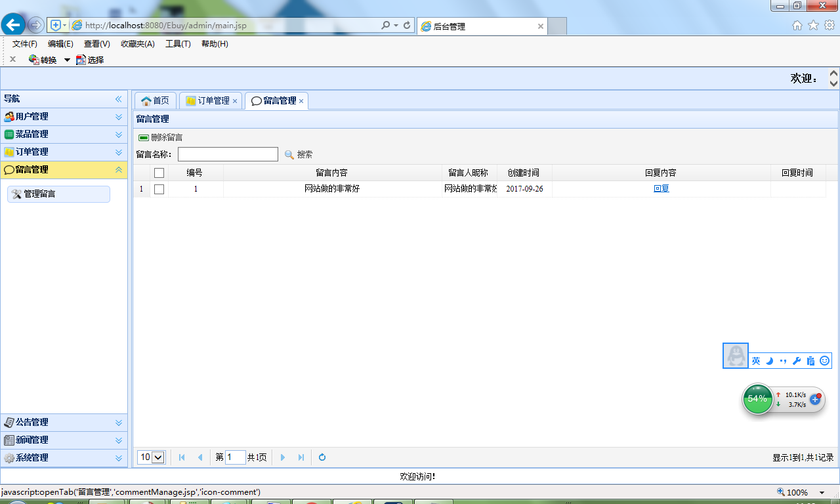This screenshot has width=840, height=504.
Task: Click the page number input field
Action: [236, 457]
